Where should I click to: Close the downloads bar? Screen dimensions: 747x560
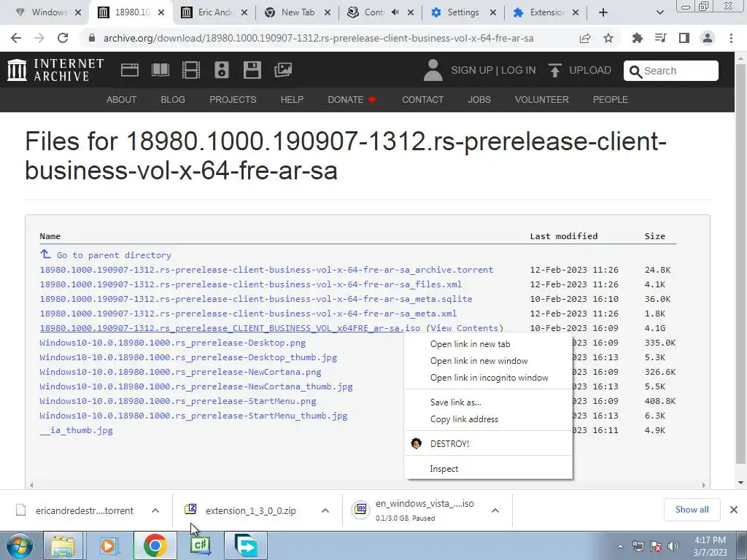(x=734, y=510)
